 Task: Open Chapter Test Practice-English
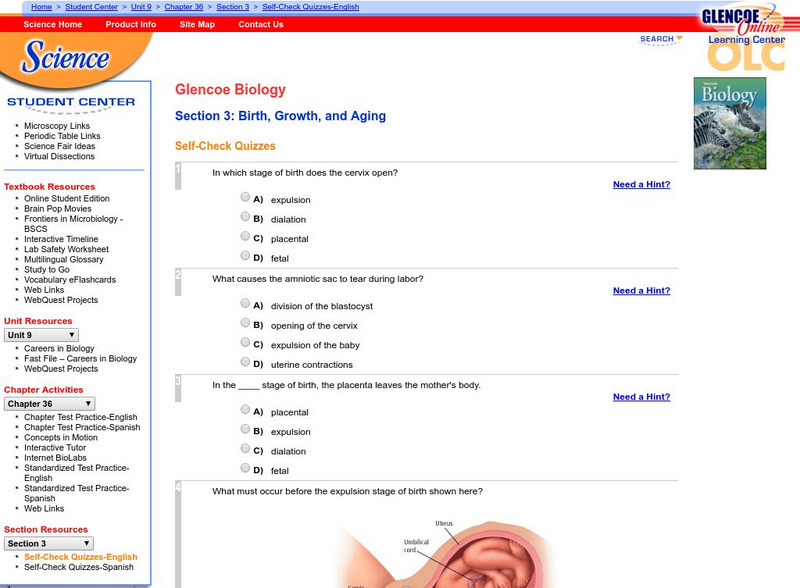point(81,417)
